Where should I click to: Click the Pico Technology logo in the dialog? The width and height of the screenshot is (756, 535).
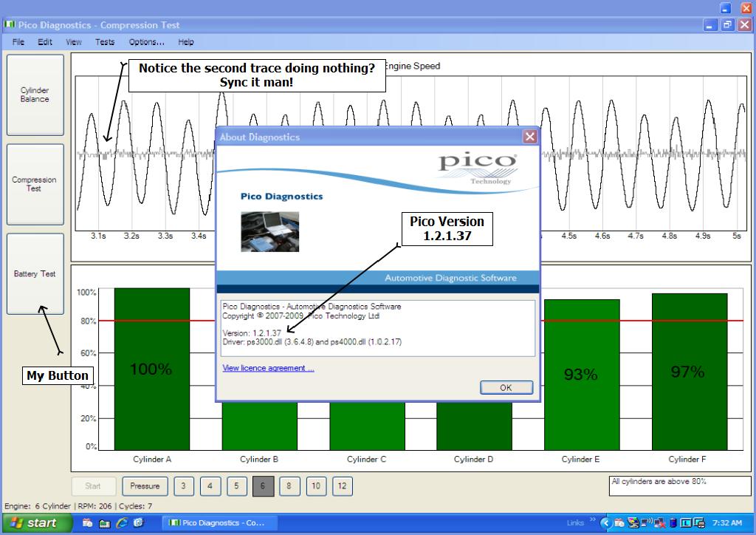click(x=478, y=168)
